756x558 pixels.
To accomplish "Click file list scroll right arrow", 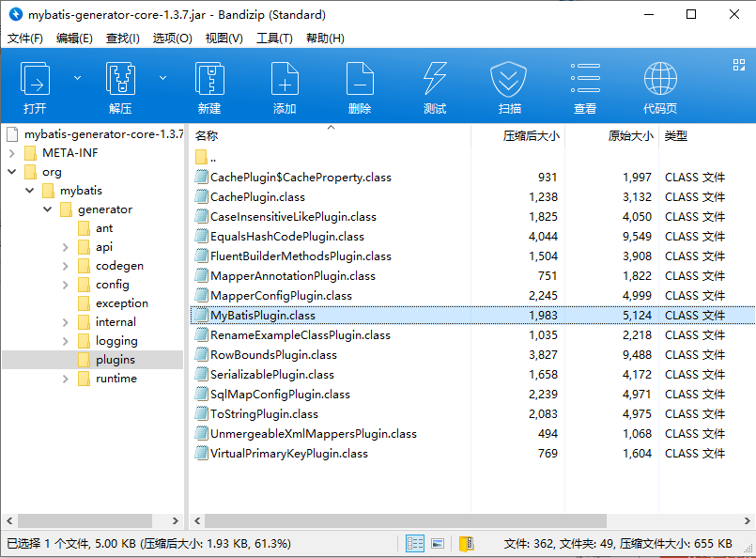I will coord(747,520).
